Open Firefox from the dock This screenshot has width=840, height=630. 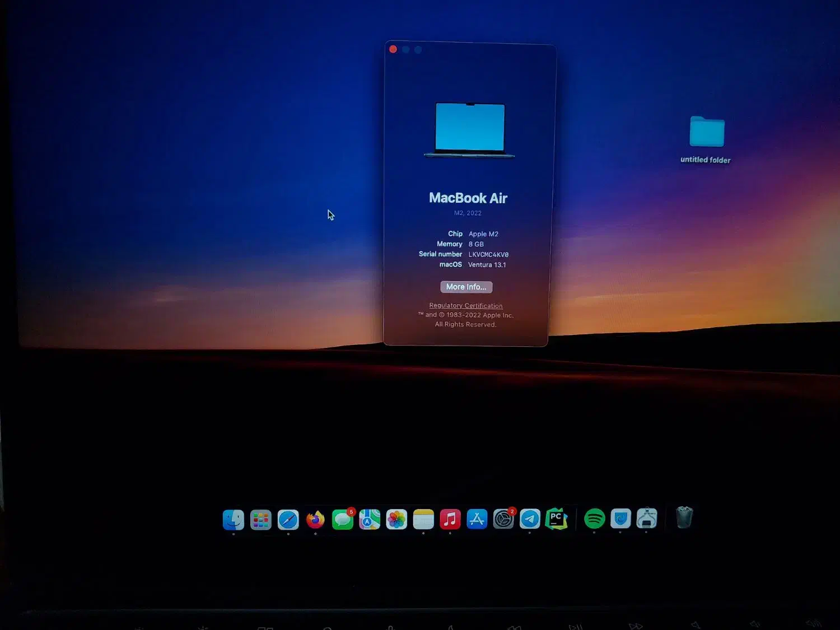pos(315,520)
